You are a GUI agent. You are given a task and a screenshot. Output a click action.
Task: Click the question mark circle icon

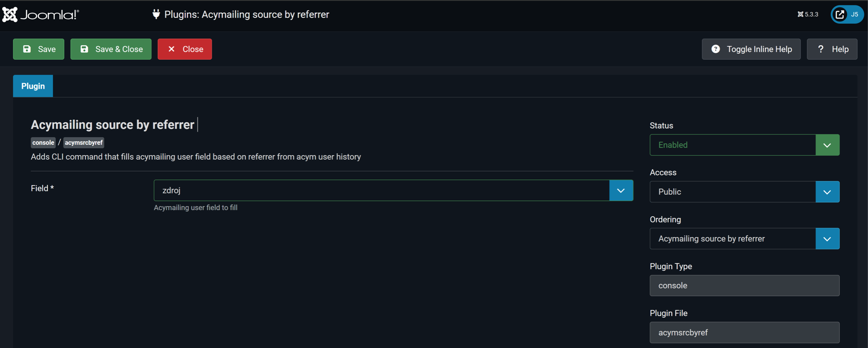coord(716,49)
